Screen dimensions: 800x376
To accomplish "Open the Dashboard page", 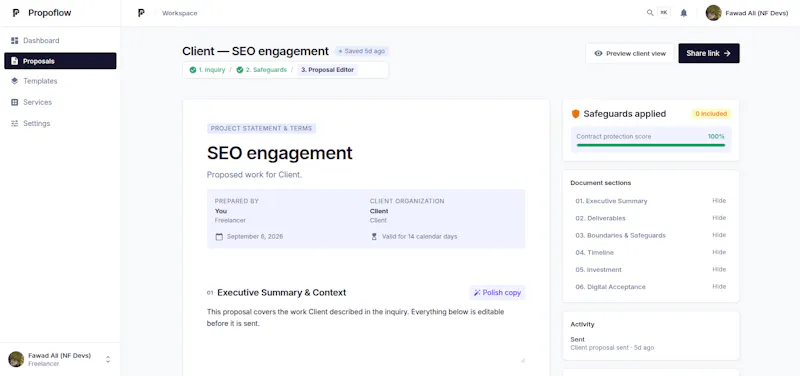I will pyautogui.click(x=60, y=40).
